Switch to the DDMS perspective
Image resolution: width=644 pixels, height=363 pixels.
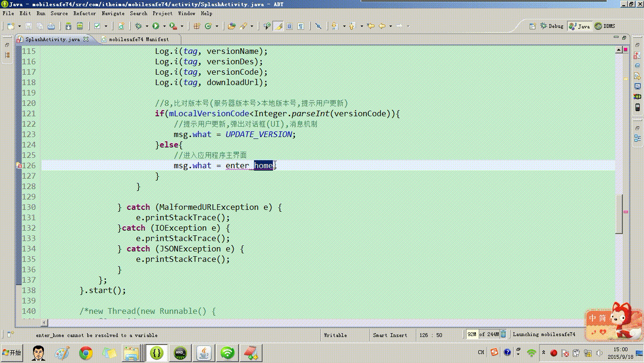(x=605, y=26)
